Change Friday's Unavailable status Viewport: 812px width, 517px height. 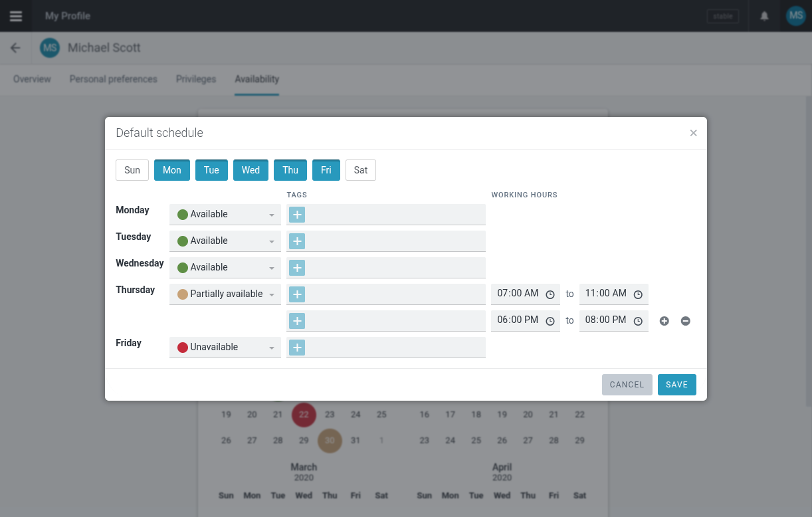pos(225,347)
